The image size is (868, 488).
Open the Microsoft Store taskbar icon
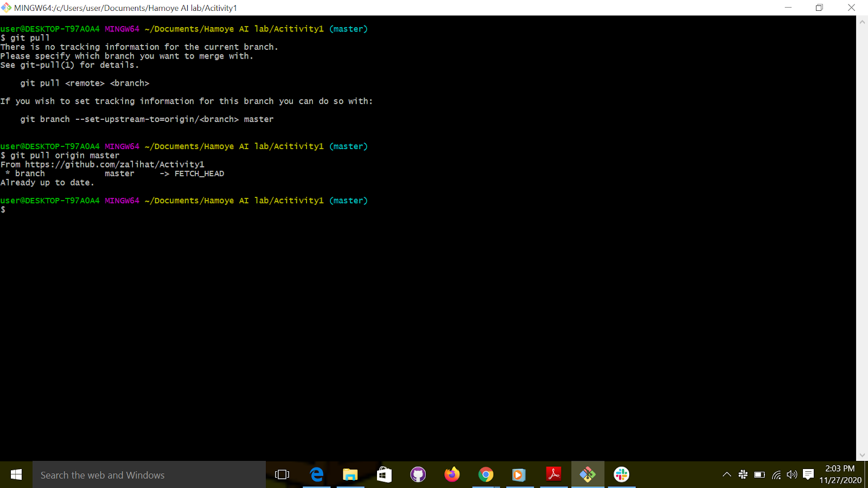[384, 475]
